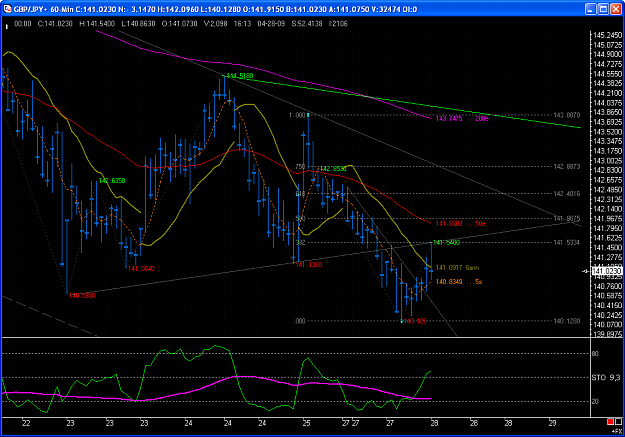The height and width of the screenshot is (437, 625).
Task: Click the 142.4016 Fibonacci price label
Action: click(567, 194)
